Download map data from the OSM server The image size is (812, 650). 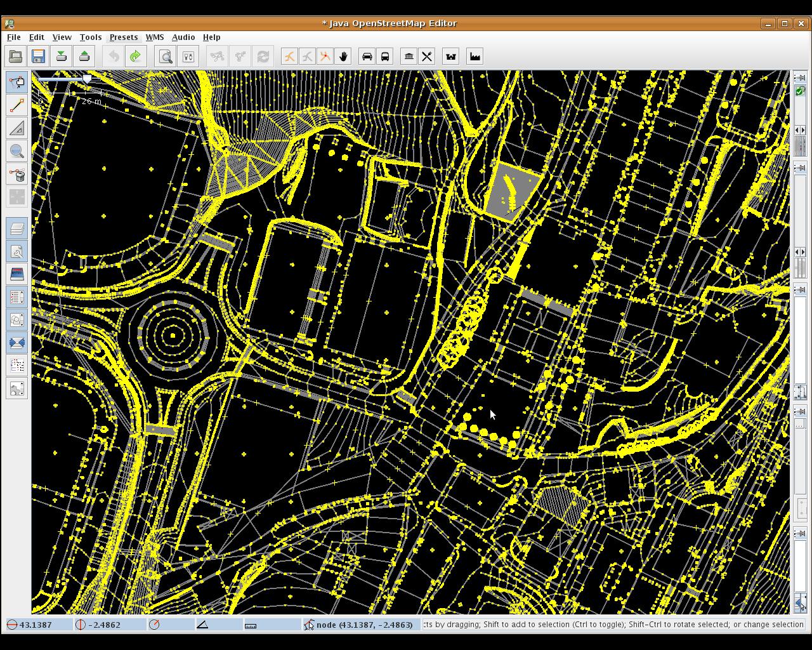(x=62, y=56)
